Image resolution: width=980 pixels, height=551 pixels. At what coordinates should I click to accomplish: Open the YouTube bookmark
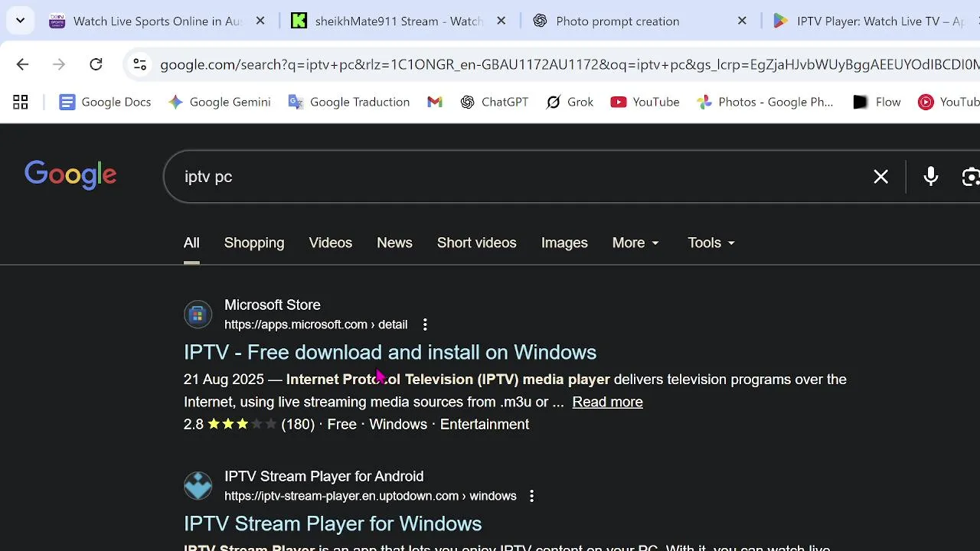pos(645,102)
